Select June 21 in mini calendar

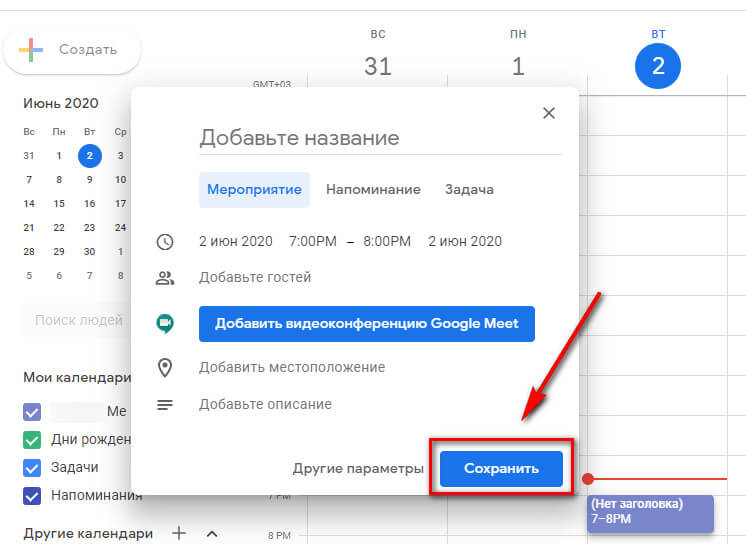click(29, 227)
